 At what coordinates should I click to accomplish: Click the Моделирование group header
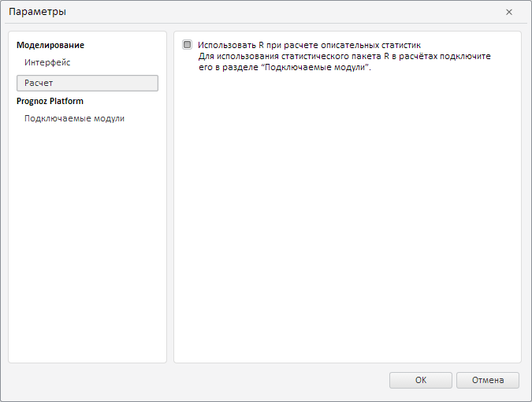click(x=50, y=46)
